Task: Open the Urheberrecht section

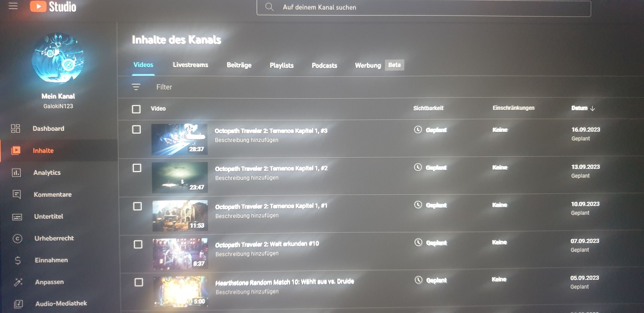Action: [54, 238]
